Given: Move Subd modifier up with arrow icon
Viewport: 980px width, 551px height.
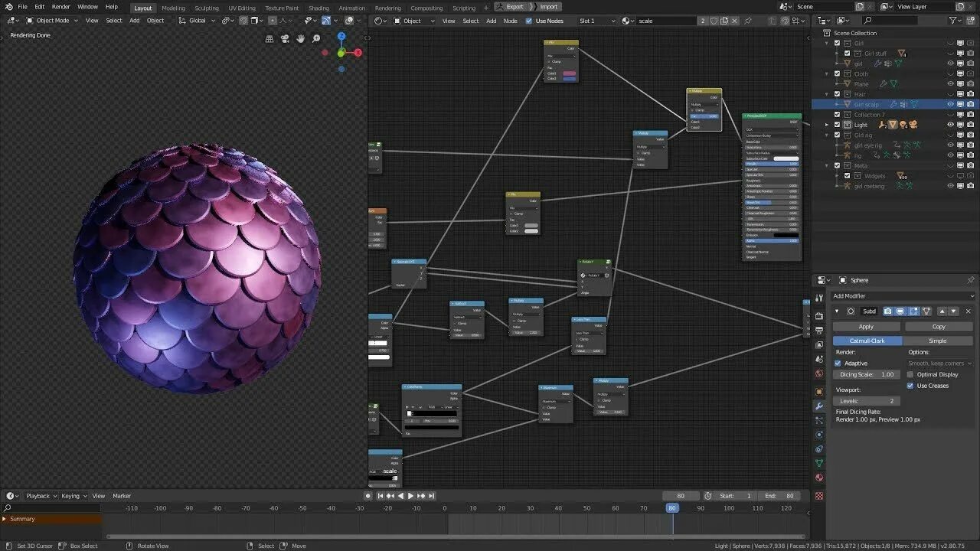Looking at the screenshot, I should coord(942,311).
